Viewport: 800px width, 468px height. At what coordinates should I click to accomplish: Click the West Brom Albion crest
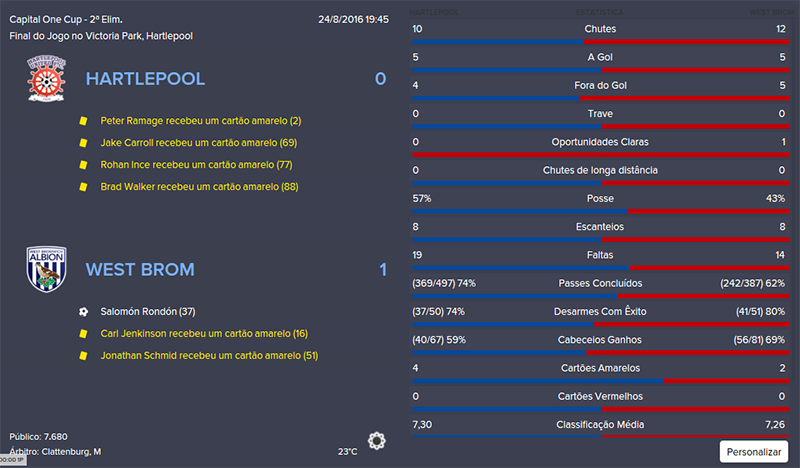click(45, 269)
